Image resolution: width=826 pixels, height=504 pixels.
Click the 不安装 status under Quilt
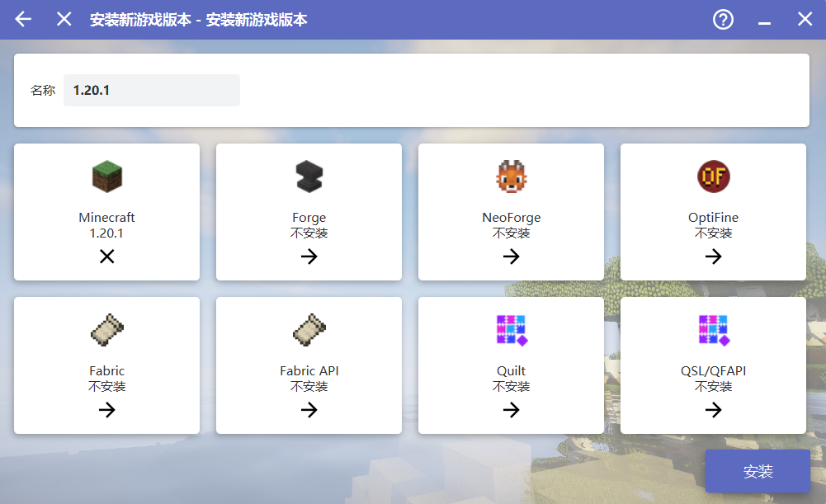coord(511,387)
